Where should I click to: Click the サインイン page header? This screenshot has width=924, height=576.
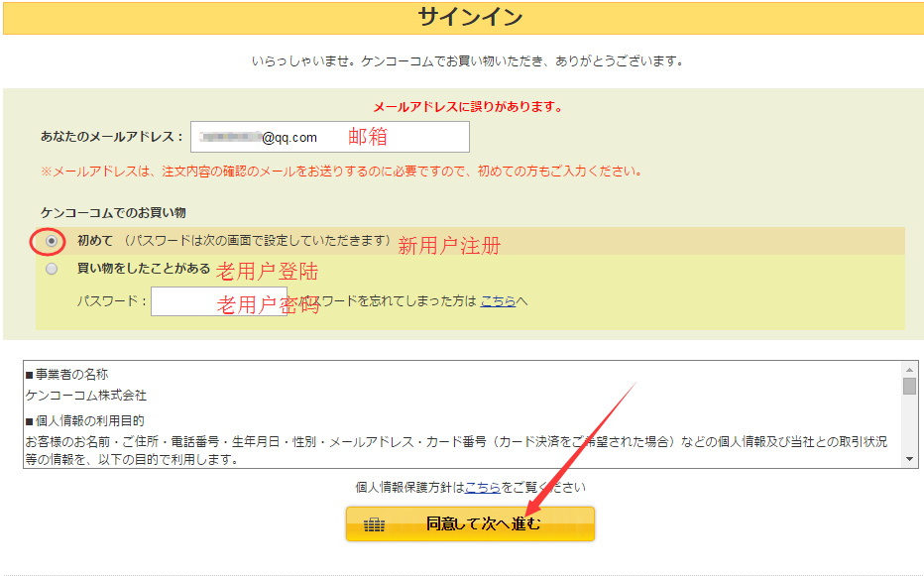pyautogui.click(x=463, y=17)
